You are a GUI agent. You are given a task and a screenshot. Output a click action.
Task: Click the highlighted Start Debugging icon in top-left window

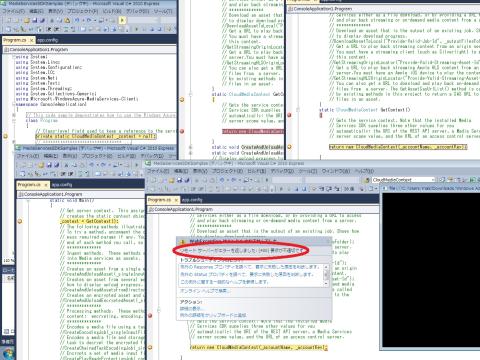[x=122, y=21]
